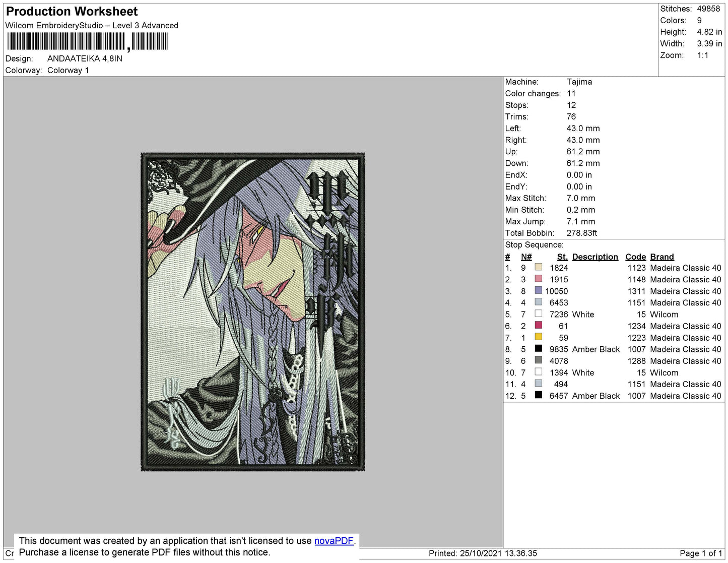Click the light blue swatch in stop row 4

[x=539, y=302]
